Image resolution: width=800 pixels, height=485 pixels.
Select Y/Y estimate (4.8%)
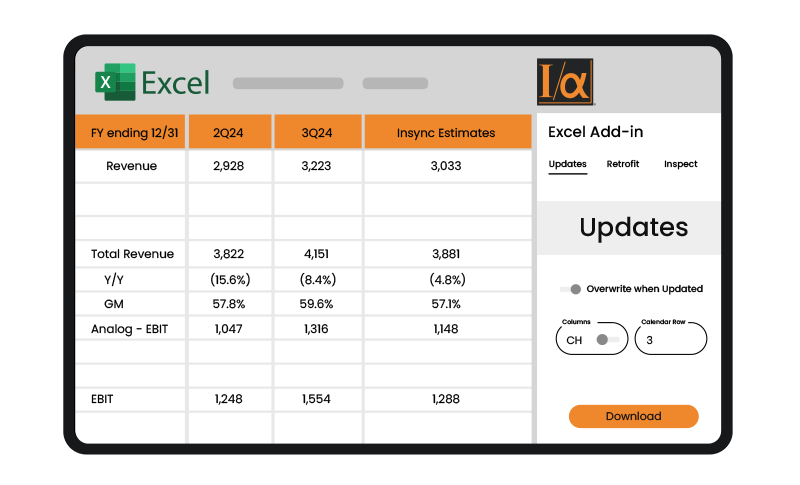[447, 279]
